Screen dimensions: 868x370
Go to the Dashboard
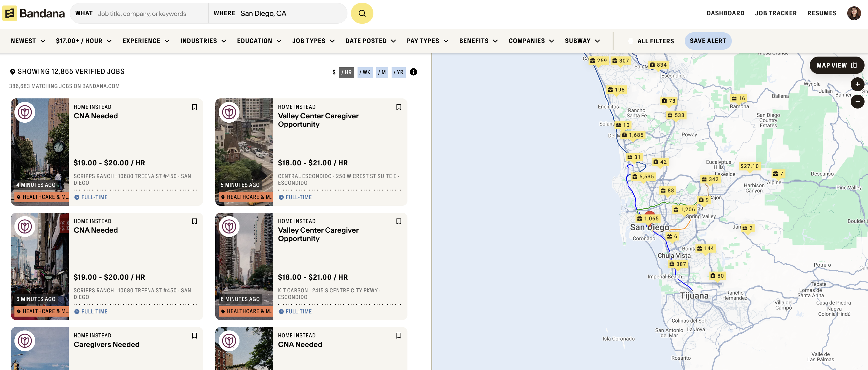point(725,14)
